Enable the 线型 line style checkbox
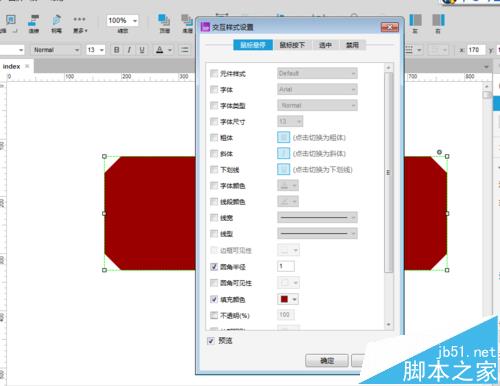500x386 pixels. click(214, 233)
